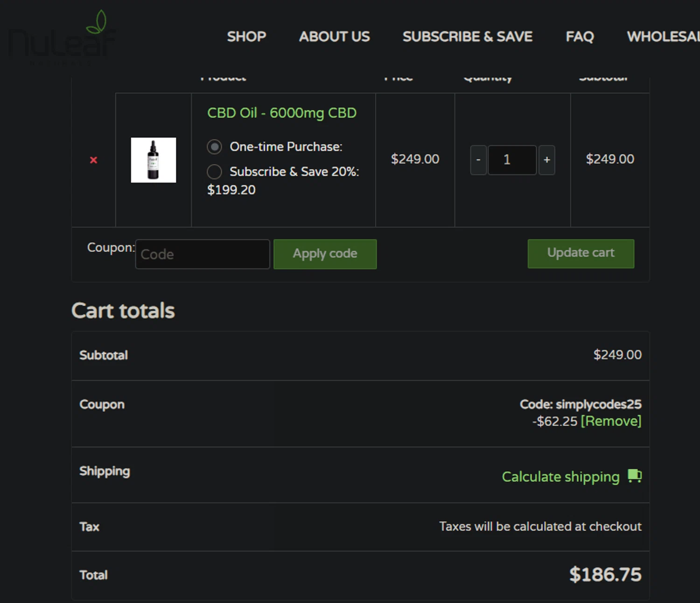
Task: Select Subscribe & Save 20% option
Action: [214, 172]
